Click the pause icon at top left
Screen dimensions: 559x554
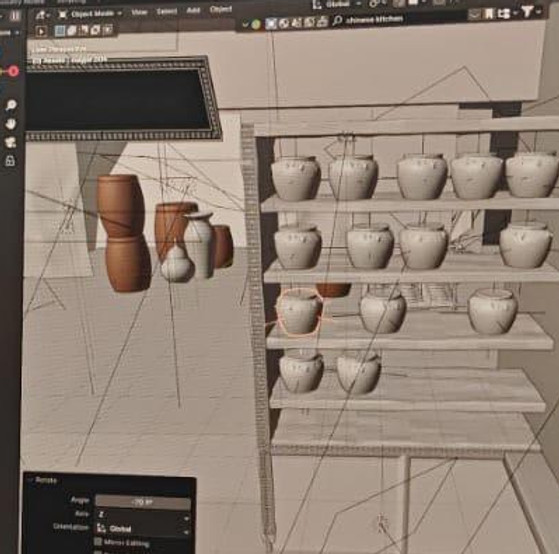pyautogui.click(x=15, y=16)
